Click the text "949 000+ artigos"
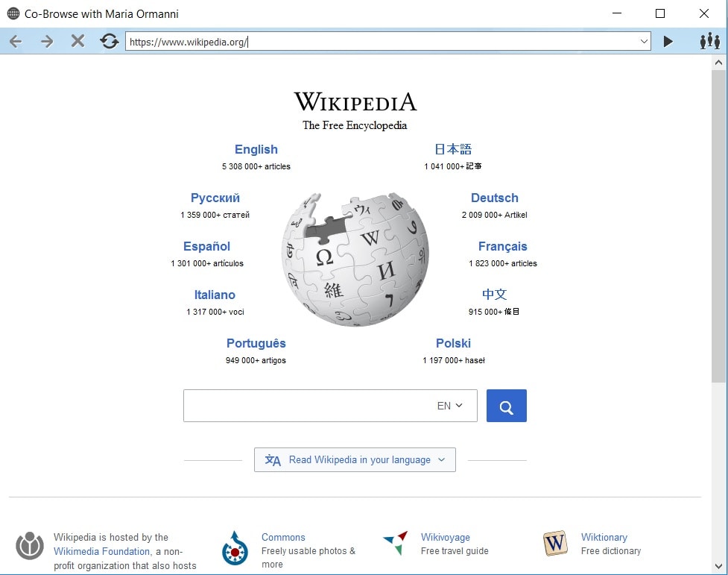The height and width of the screenshot is (575, 728). tap(256, 360)
